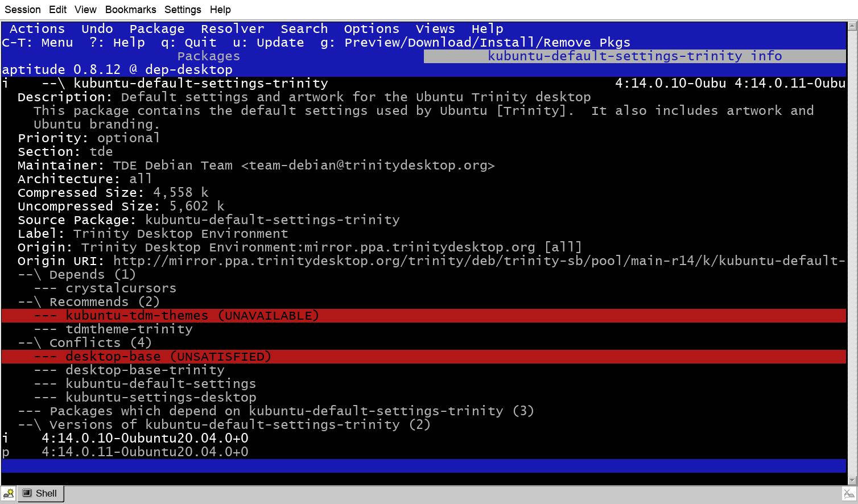Click the Origin URI line
The image size is (858, 504).
click(431, 261)
